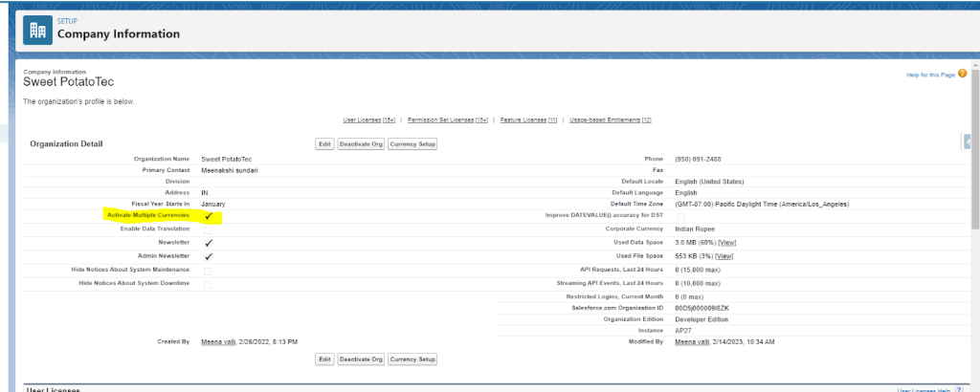Screen dimensions: 980x392
Task: Expand the collapsed side panel arrow at right edge
Action: 968,142
